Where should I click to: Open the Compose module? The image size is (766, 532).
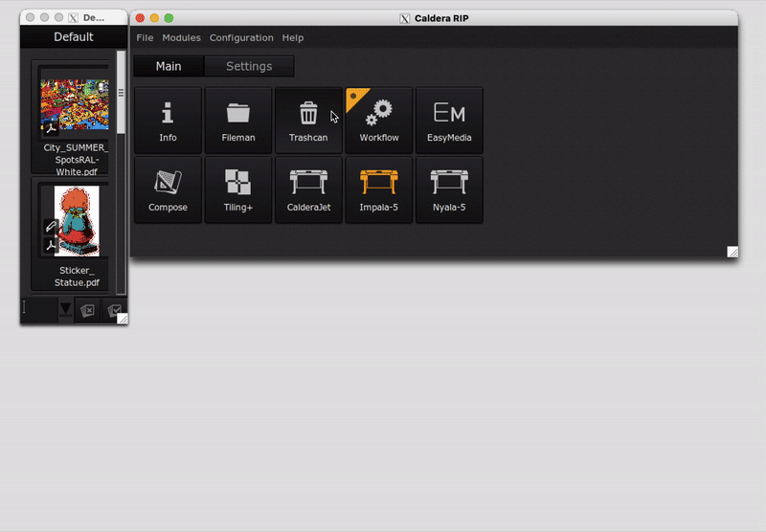pos(168,190)
